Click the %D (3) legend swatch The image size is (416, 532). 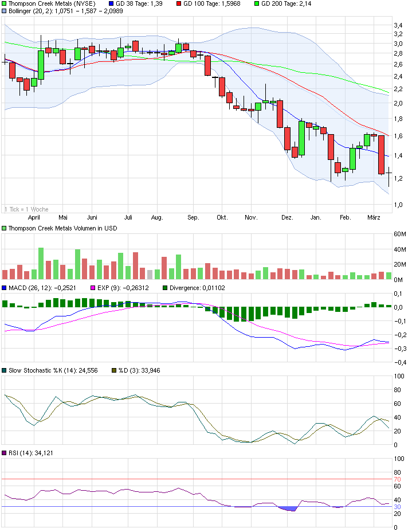point(113,370)
